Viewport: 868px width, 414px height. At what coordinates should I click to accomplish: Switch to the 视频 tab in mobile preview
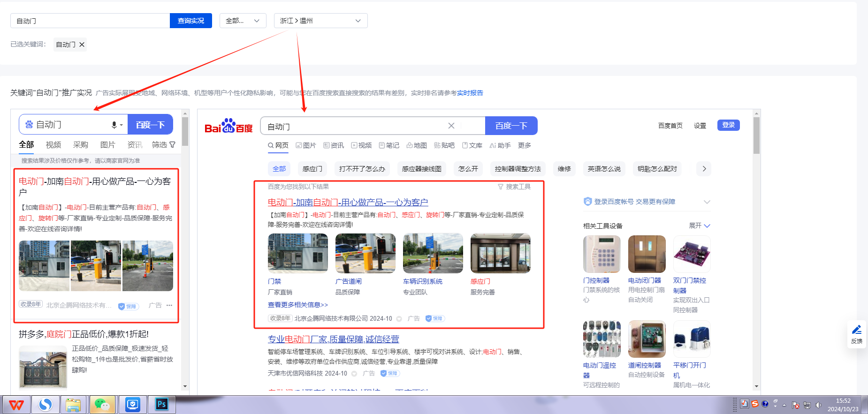click(x=53, y=145)
